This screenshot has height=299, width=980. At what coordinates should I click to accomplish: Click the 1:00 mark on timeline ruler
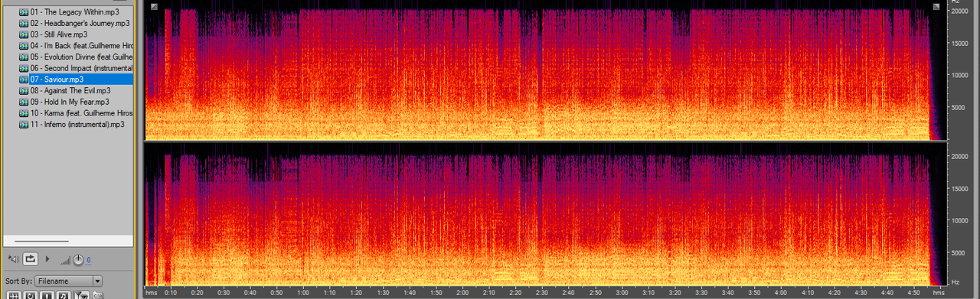click(x=302, y=293)
